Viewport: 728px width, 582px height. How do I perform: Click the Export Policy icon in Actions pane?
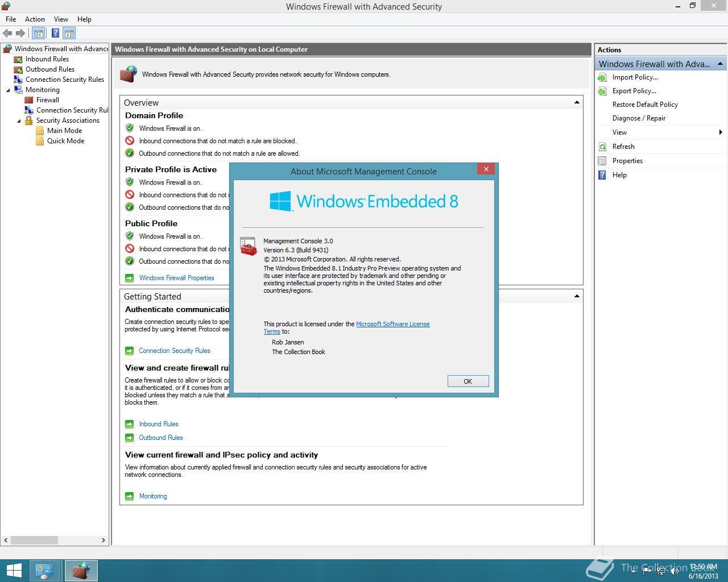pyautogui.click(x=602, y=91)
